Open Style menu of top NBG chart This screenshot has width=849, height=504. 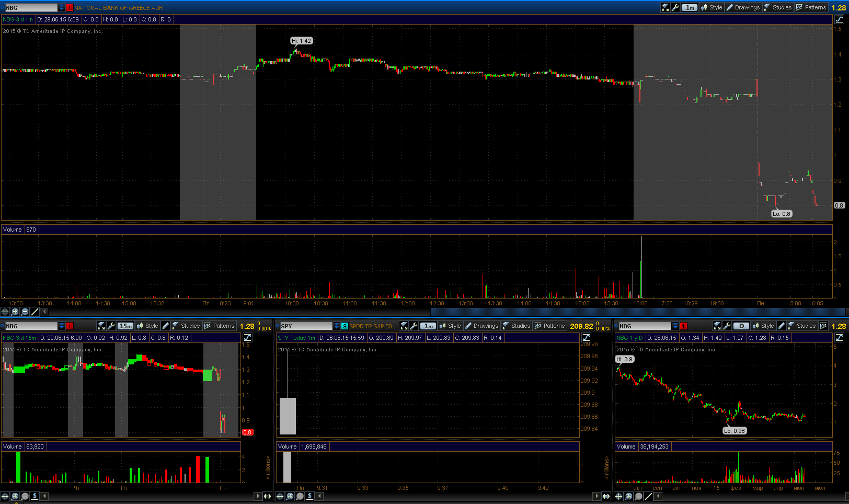712,7
